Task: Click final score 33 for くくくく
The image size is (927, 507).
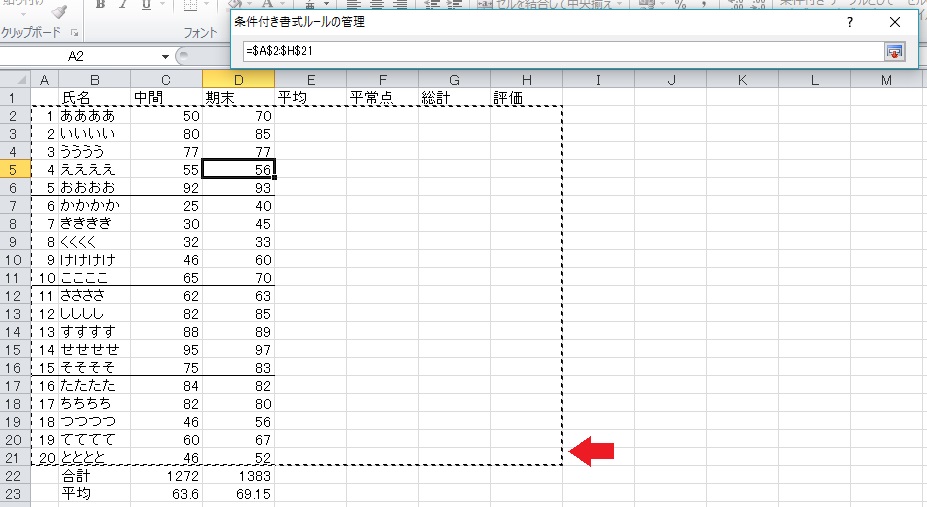Action: [238, 242]
